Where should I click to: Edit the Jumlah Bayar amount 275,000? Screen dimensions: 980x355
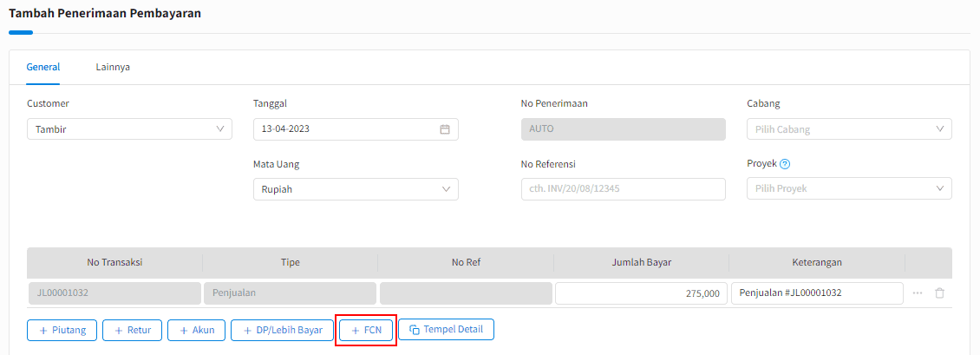[x=640, y=293]
